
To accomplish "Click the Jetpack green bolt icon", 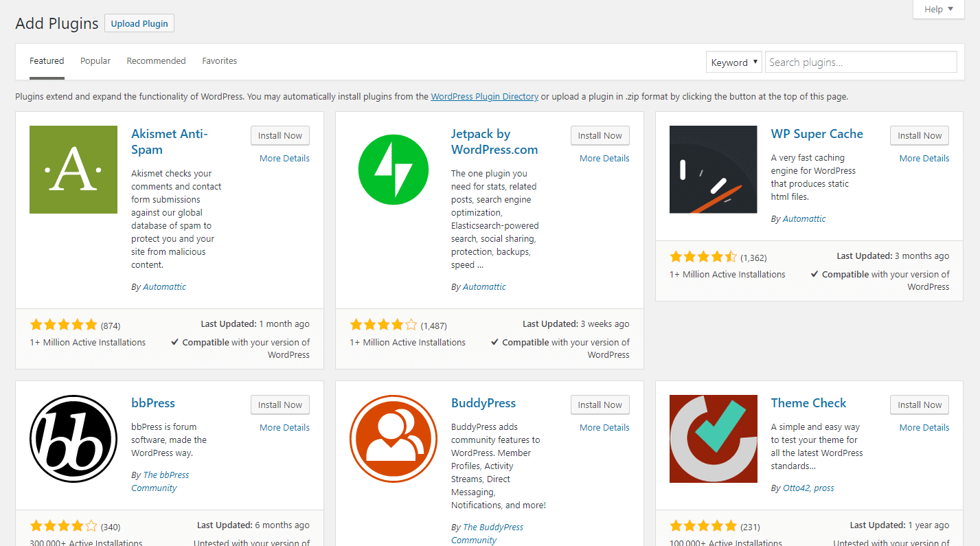I will (393, 169).
